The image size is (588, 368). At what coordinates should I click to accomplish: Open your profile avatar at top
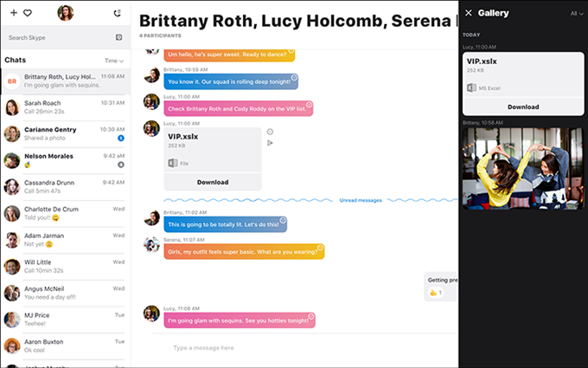[x=65, y=13]
